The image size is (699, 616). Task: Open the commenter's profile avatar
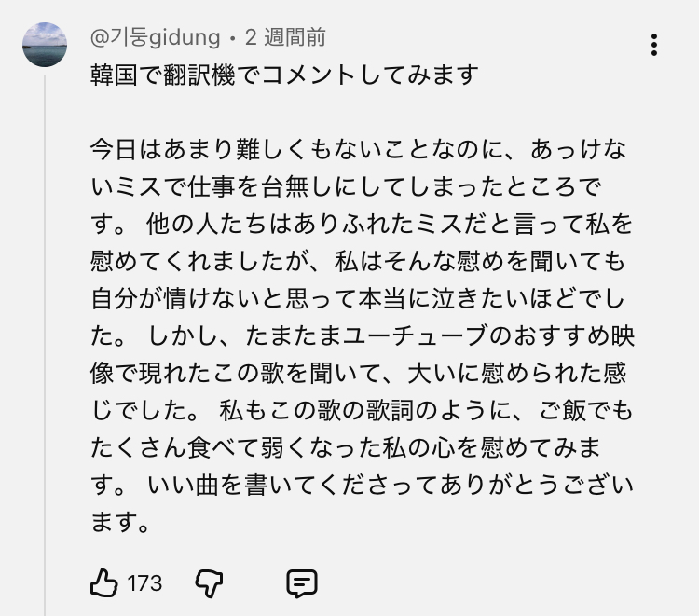44,45
